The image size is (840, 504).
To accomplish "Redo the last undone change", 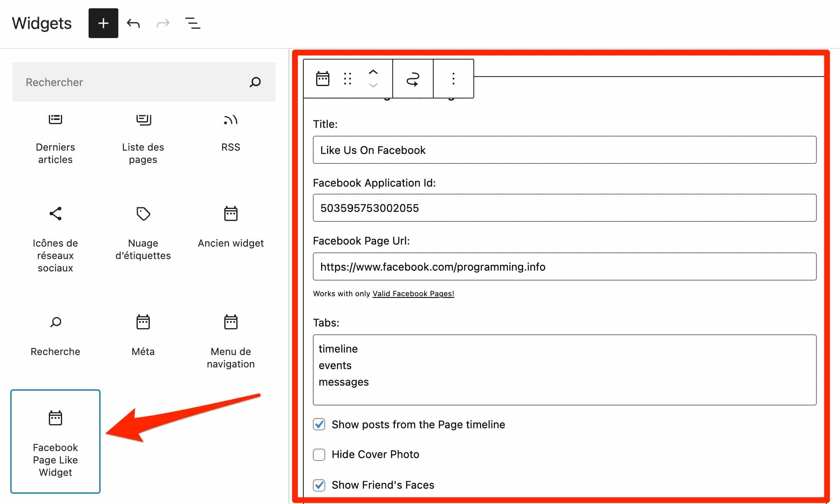I will coord(163,23).
